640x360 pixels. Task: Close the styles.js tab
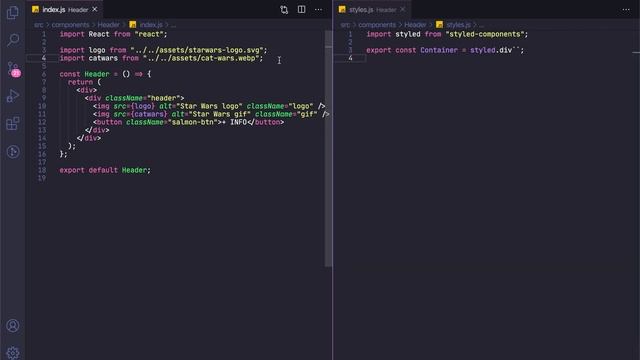[x=403, y=9]
